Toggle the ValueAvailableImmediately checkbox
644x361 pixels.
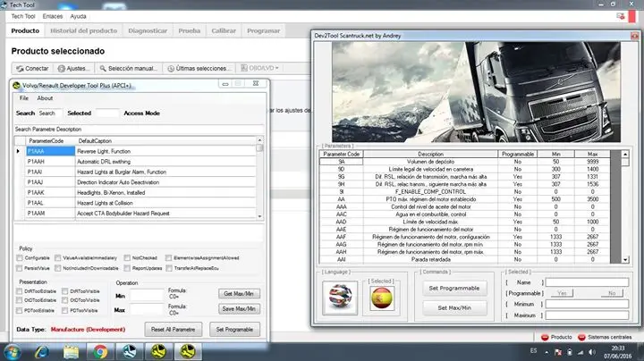click(x=57, y=258)
